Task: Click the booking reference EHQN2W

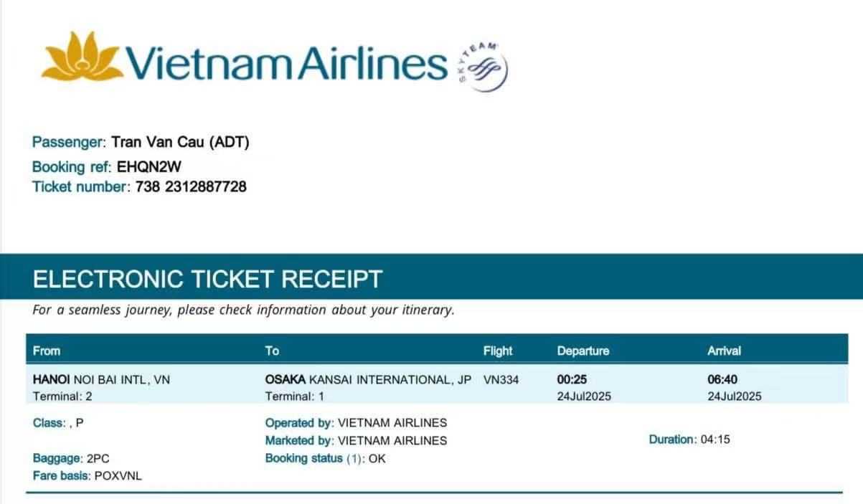Action: pos(149,167)
